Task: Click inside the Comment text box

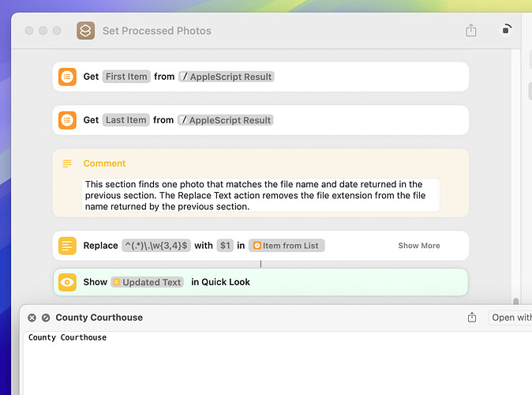Action: pos(260,195)
